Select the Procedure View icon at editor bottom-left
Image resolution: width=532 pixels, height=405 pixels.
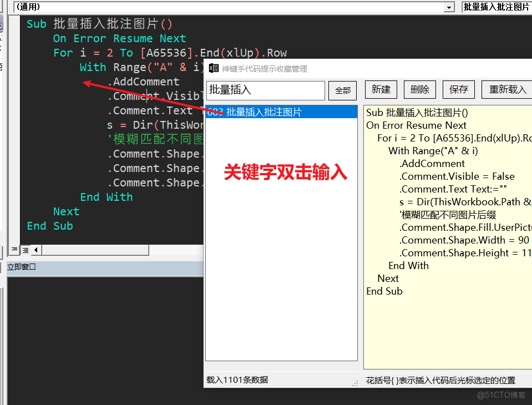click(x=14, y=250)
